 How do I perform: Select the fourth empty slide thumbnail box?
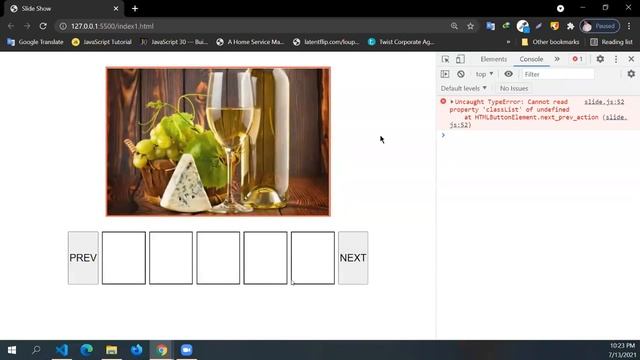coord(265,258)
